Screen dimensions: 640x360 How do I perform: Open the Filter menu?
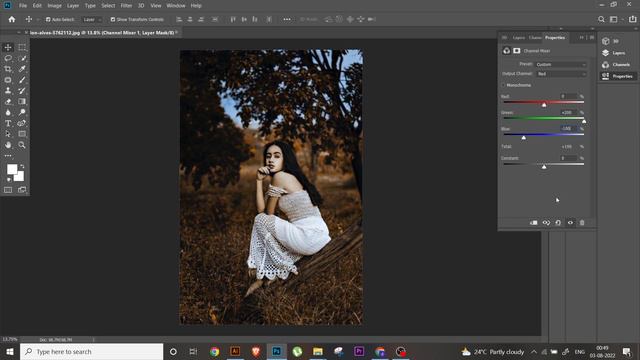(126, 6)
